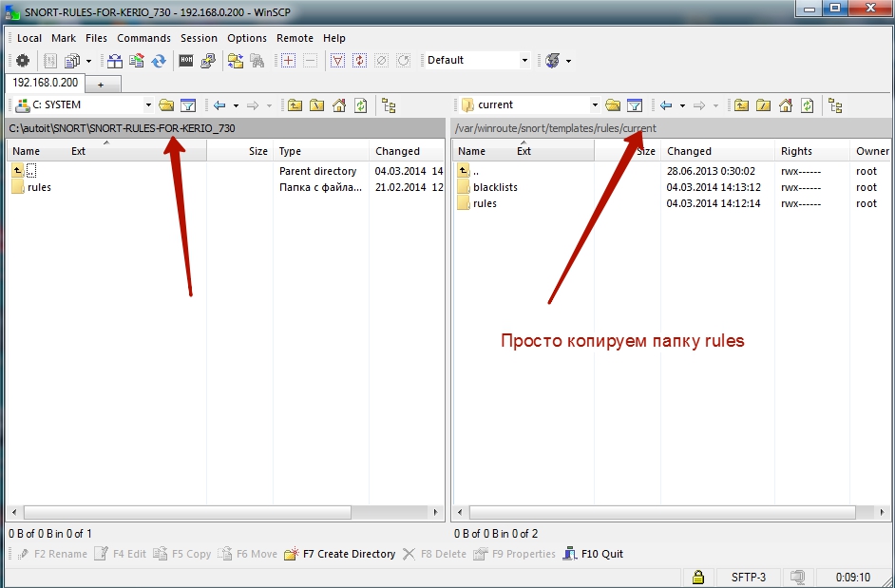Go to the remote home directory icon
The image size is (895, 588).
coord(786,105)
